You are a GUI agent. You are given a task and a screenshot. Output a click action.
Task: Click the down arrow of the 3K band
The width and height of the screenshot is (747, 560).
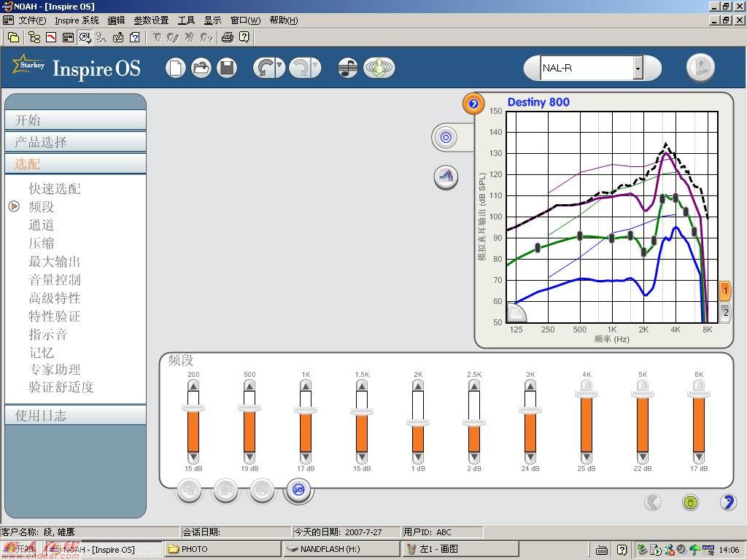pyautogui.click(x=530, y=458)
